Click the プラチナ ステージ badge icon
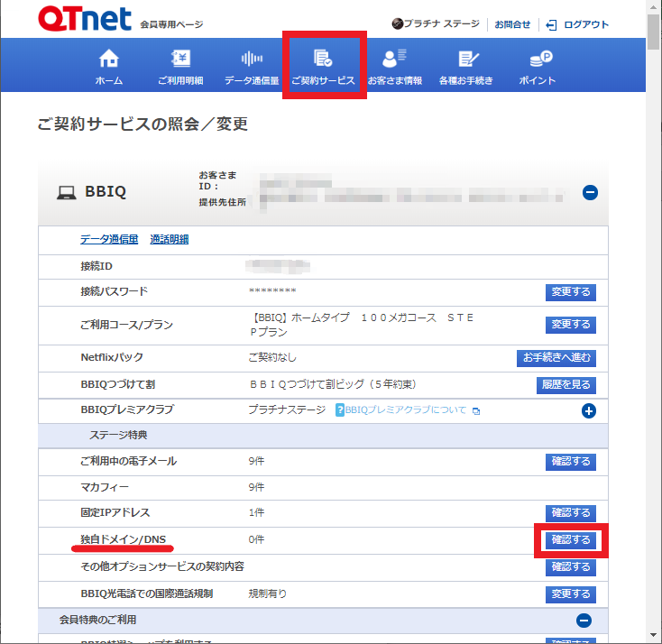 click(397, 23)
